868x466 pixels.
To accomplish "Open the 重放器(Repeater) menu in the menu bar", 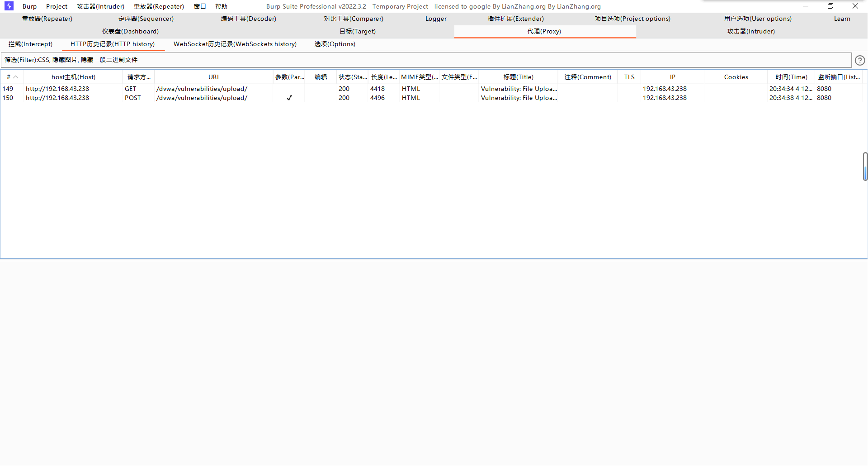I will (159, 6).
